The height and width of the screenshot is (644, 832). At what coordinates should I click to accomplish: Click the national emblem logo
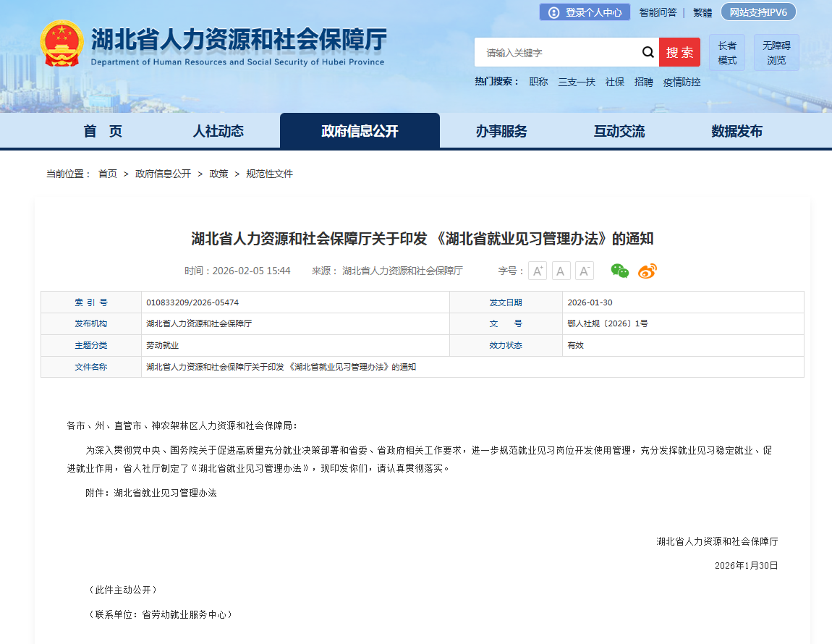[61, 45]
